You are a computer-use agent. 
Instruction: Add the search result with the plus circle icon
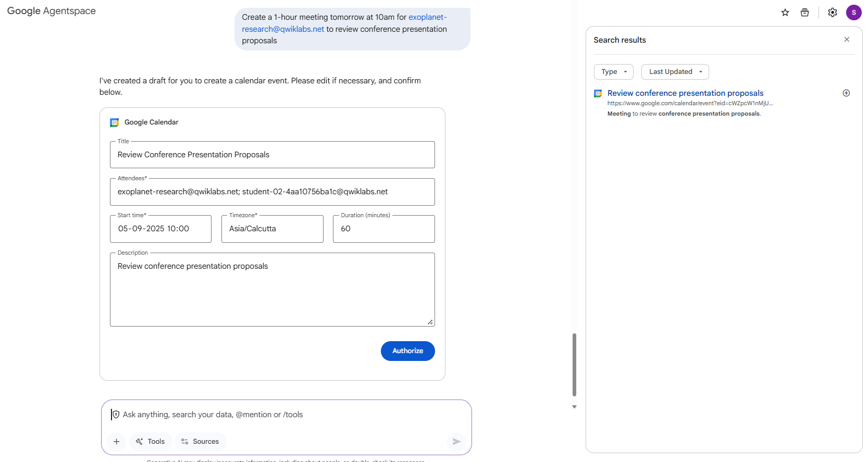[x=846, y=93]
